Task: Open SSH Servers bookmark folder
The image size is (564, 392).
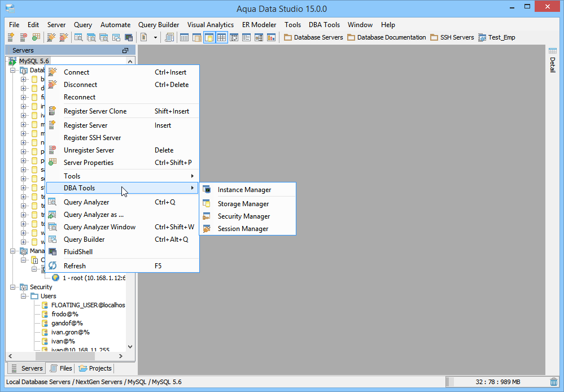Action: [452, 37]
